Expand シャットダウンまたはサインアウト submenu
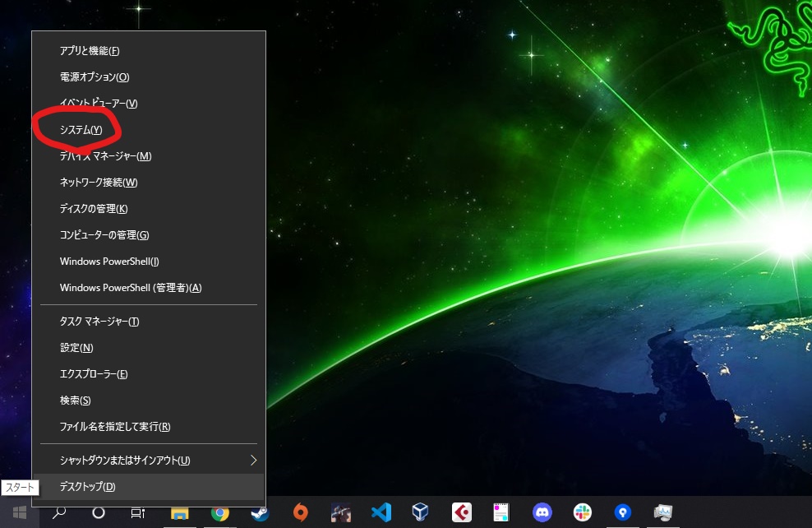Screen dimensions: 812x528 coord(148,460)
